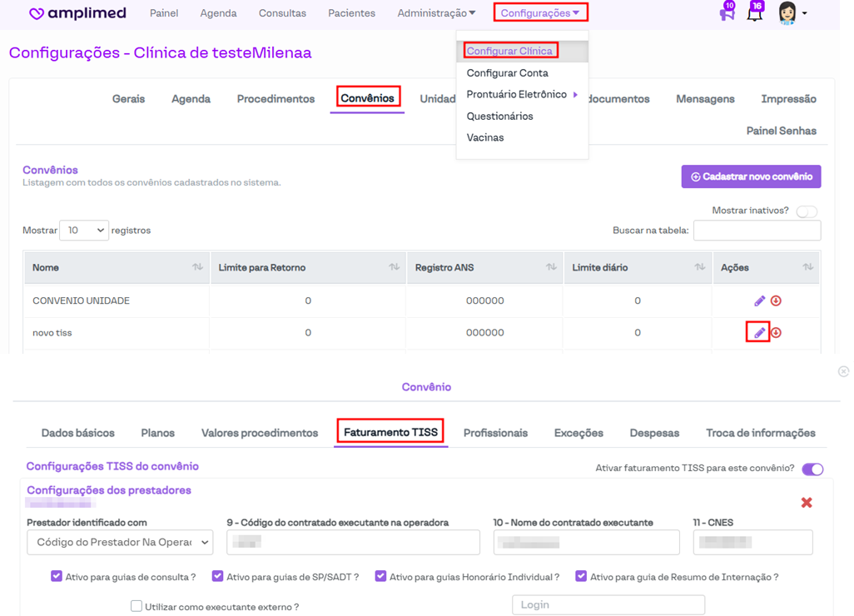854x616 pixels.
Task: Remove provider with the red X icon
Action: pyautogui.click(x=806, y=503)
